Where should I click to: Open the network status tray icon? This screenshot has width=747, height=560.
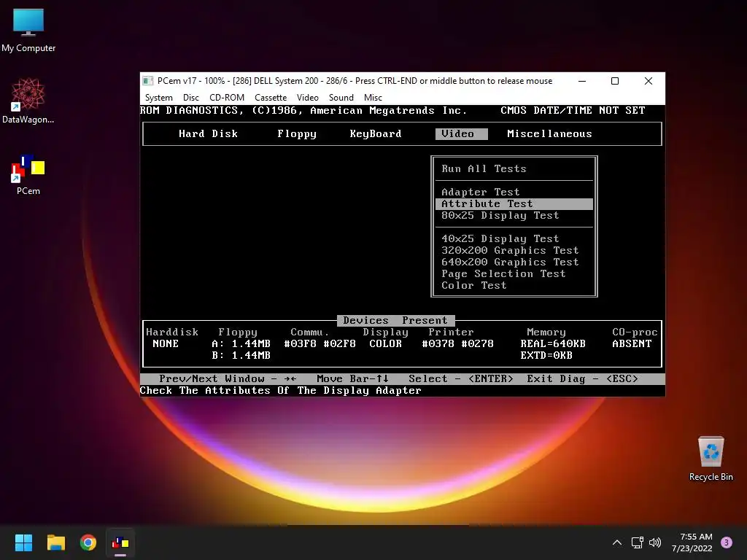click(x=637, y=542)
